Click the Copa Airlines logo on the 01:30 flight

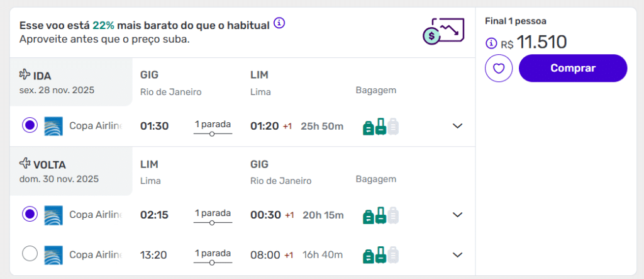tap(53, 126)
